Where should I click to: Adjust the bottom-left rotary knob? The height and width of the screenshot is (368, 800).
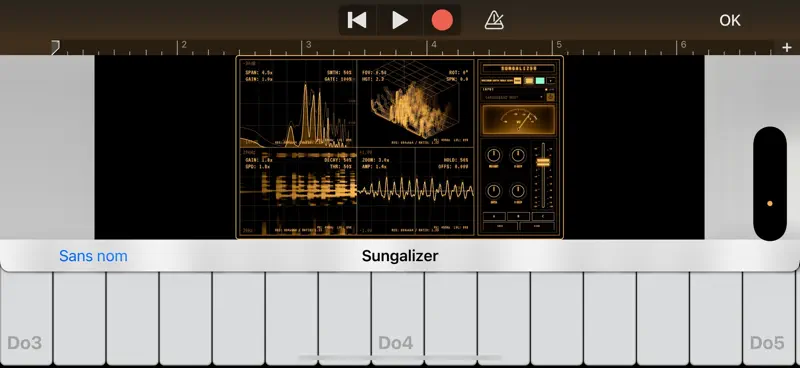[x=493, y=191]
